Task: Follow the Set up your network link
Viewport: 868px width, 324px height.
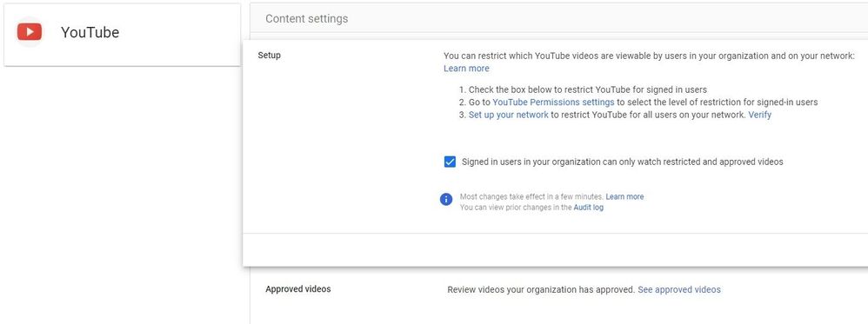Action: pos(508,115)
